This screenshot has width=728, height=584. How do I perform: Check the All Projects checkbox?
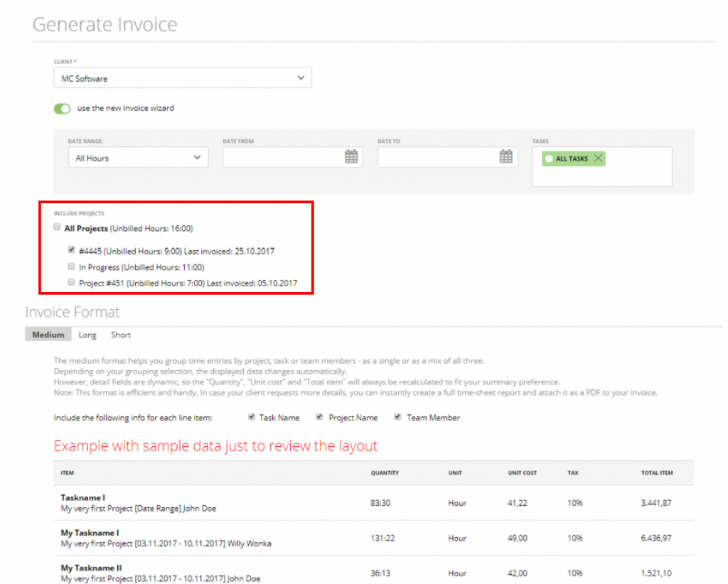pyautogui.click(x=57, y=227)
